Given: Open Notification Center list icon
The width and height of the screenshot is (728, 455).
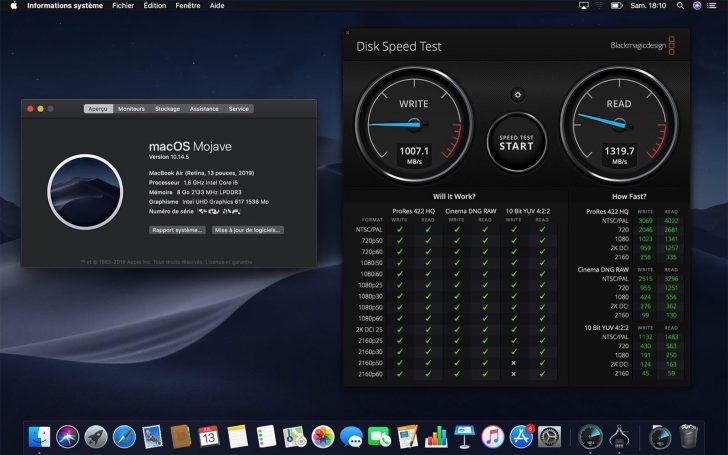Looking at the screenshot, I should coord(712,6).
